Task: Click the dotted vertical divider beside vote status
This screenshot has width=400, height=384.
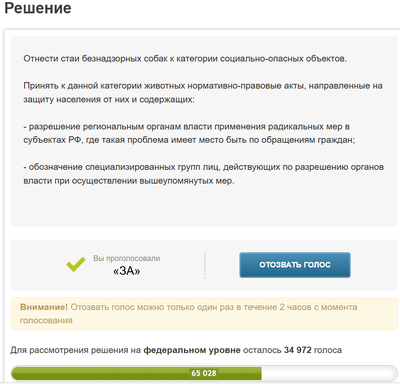Action: 205,265
